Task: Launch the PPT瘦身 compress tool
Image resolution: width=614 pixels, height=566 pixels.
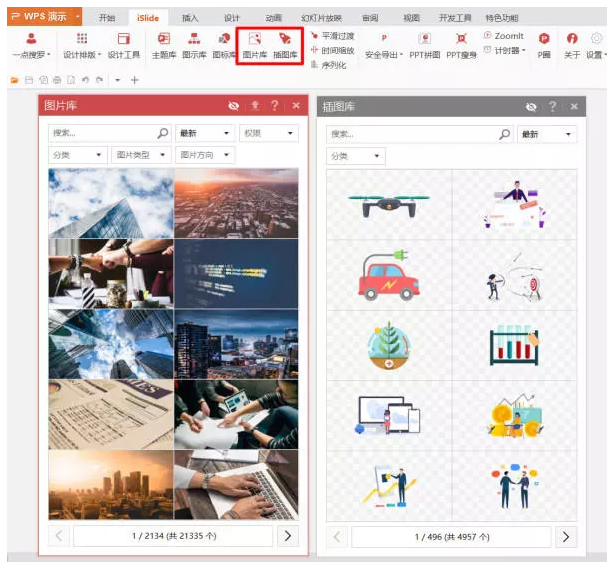Action: [461, 45]
